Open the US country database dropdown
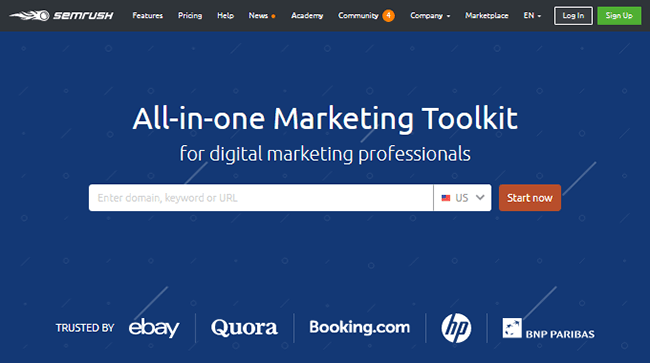This screenshot has height=363, width=650. click(x=462, y=198)
